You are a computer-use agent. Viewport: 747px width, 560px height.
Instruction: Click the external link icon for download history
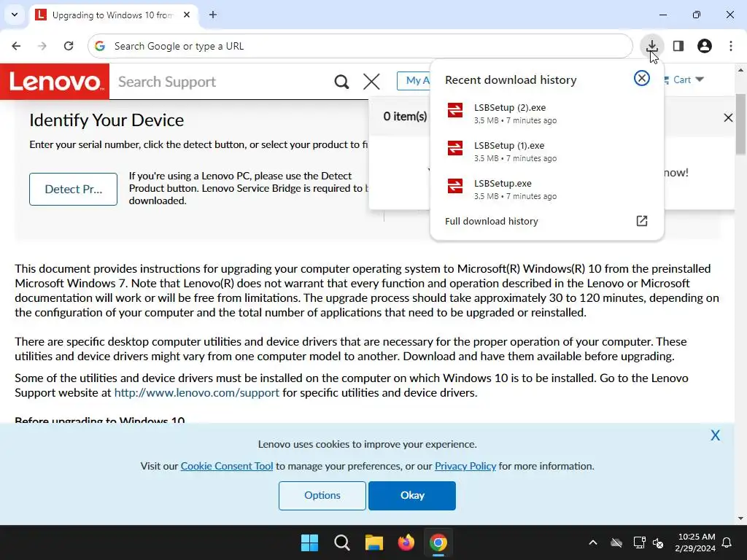tap(642, 221)
